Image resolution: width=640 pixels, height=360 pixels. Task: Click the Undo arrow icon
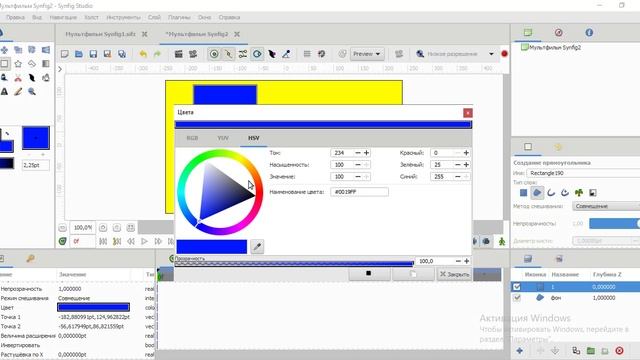(x=143, y=54)
